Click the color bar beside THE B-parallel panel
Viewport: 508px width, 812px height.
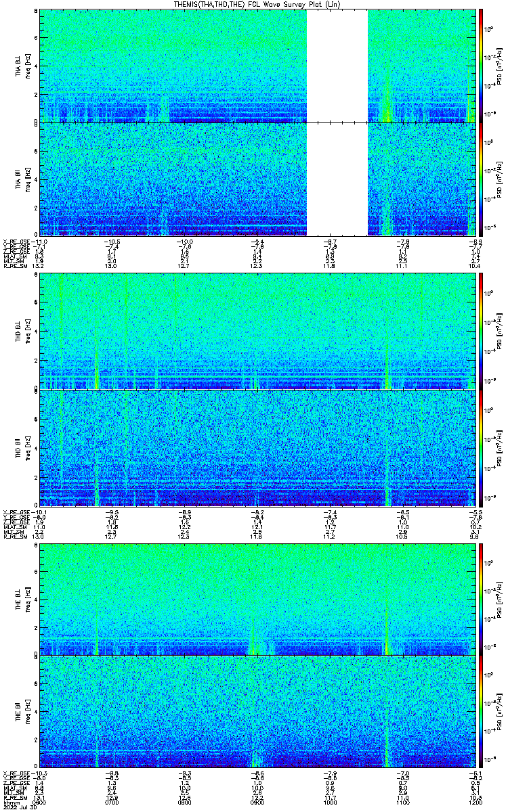click(x=480, y=713)
